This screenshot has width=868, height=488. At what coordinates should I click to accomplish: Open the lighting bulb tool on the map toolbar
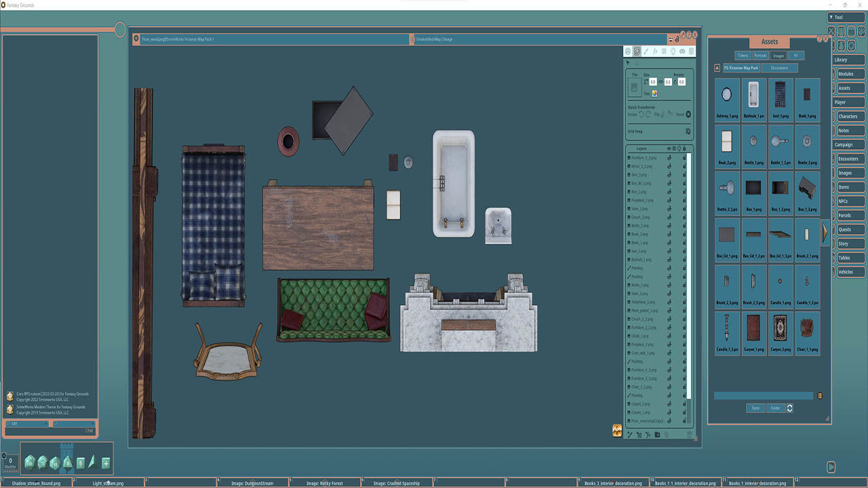673,51
